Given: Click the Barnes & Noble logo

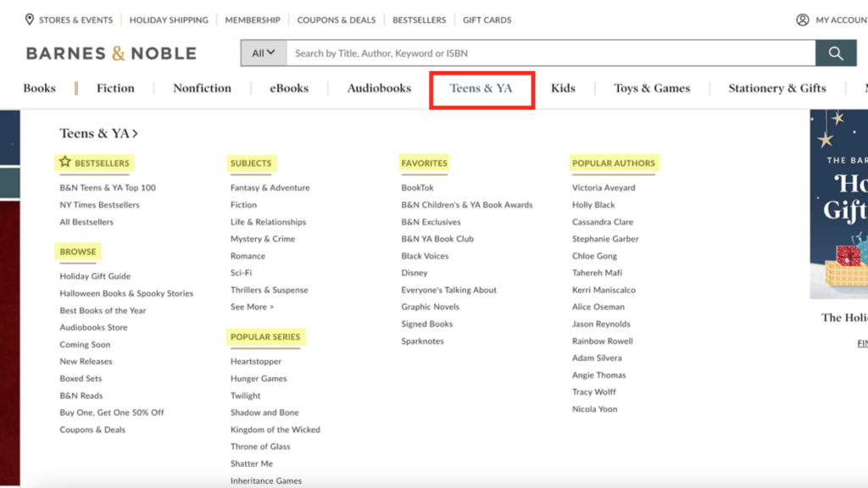Looking at the screenshot, I should click(110, 53).
